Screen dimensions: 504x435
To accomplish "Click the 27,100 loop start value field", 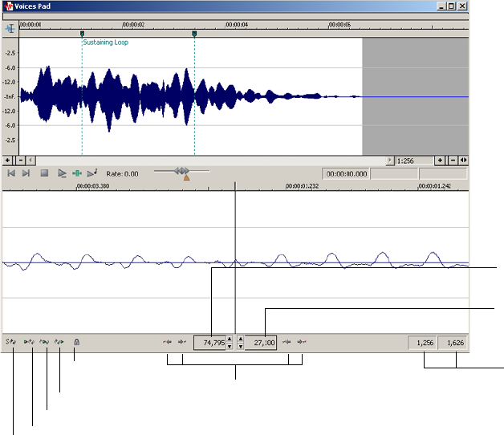I will tap(261, 343).
